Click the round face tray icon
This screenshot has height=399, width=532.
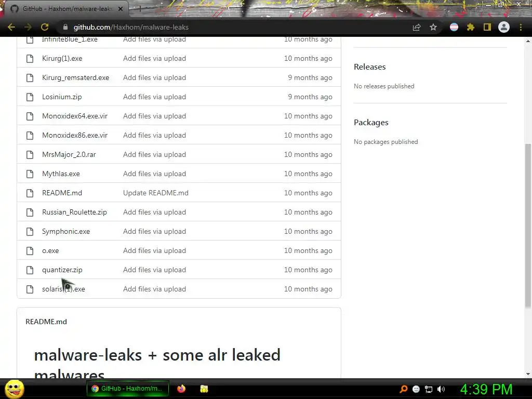416,389
